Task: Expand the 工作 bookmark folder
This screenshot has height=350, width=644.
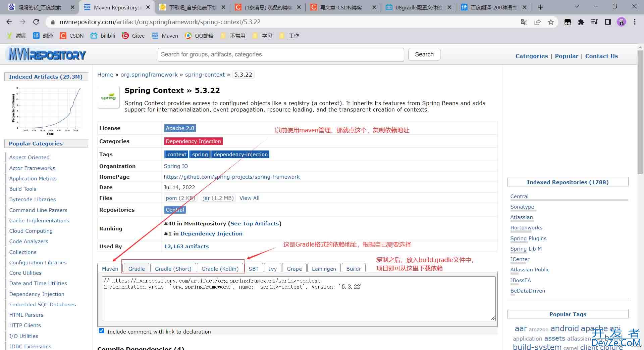Action: click(x=289, y=36)
